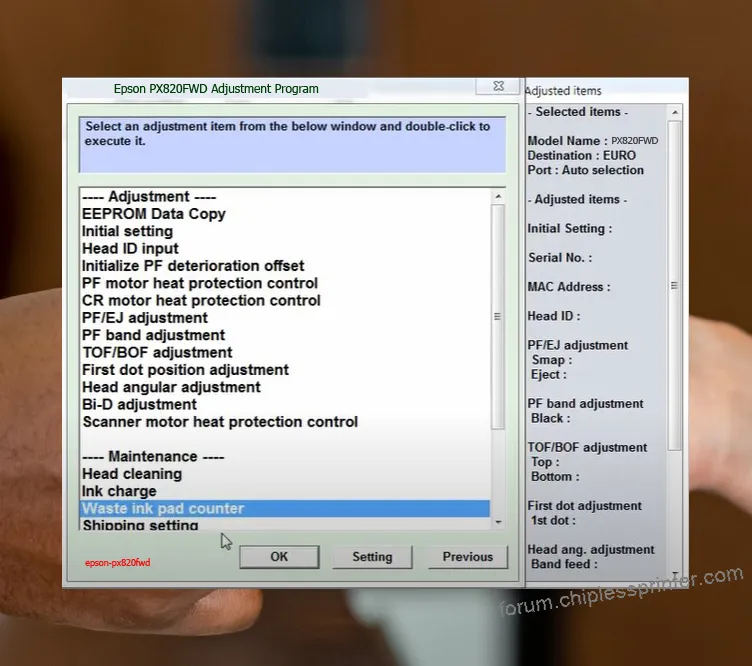The height and width of the screenshot is (666, 752).
Task: Pick CR motor heat protection control
Action: coord(201,300)
